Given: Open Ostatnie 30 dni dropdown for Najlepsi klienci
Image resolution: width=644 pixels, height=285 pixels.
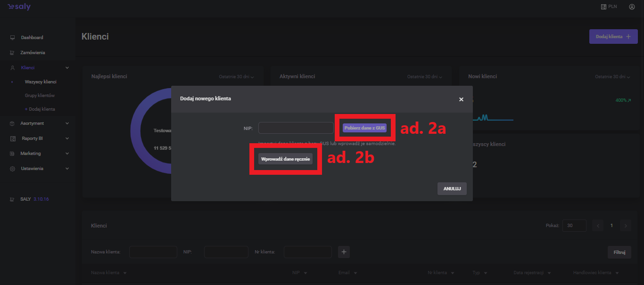Looking at the screenshot, I should 236,77.
